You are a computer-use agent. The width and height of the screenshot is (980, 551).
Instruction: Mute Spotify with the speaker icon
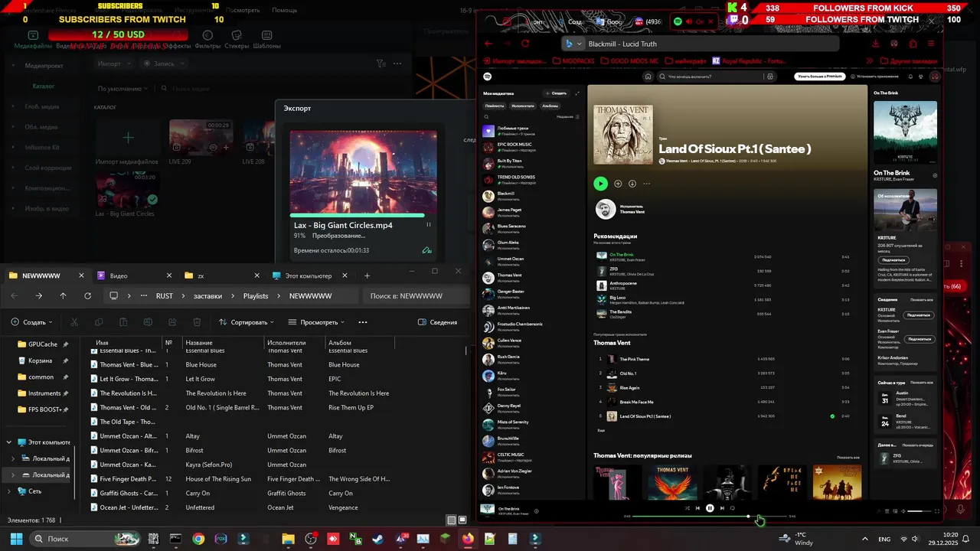tap(903, 511)
